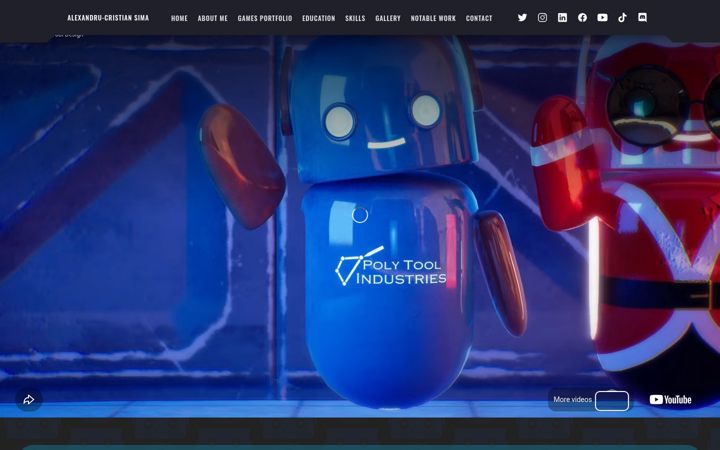Navigate to Games Portfolio
Image resolution: width=720 pixels, height=450 pixels.
click(265, 18)
